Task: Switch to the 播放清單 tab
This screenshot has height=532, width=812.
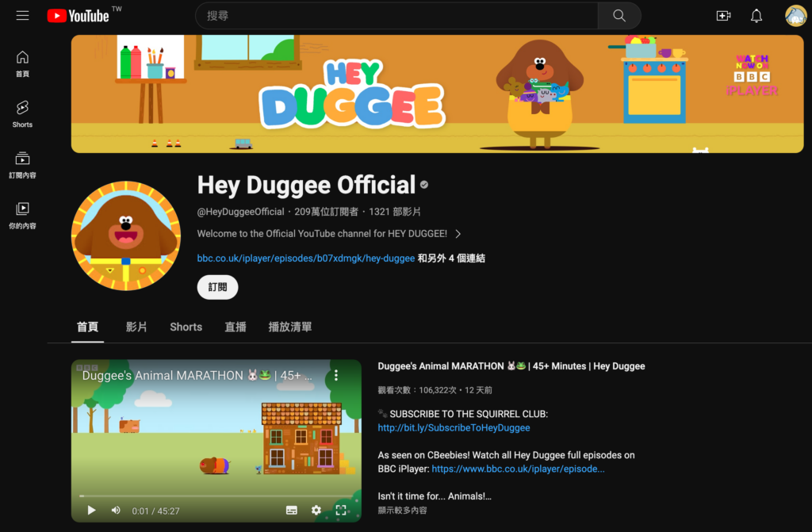Action: pyautogui.click(x=289, y=327)
